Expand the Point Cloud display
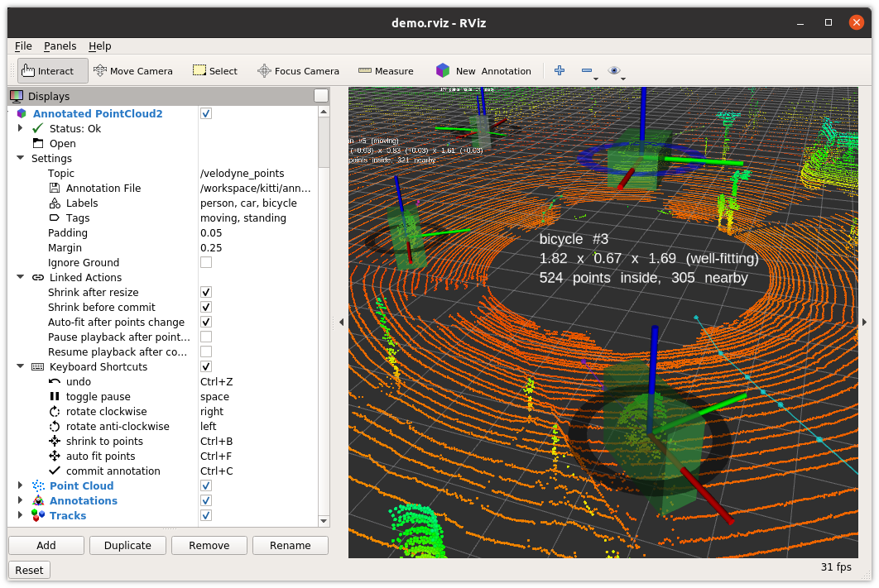 (20, 485)
